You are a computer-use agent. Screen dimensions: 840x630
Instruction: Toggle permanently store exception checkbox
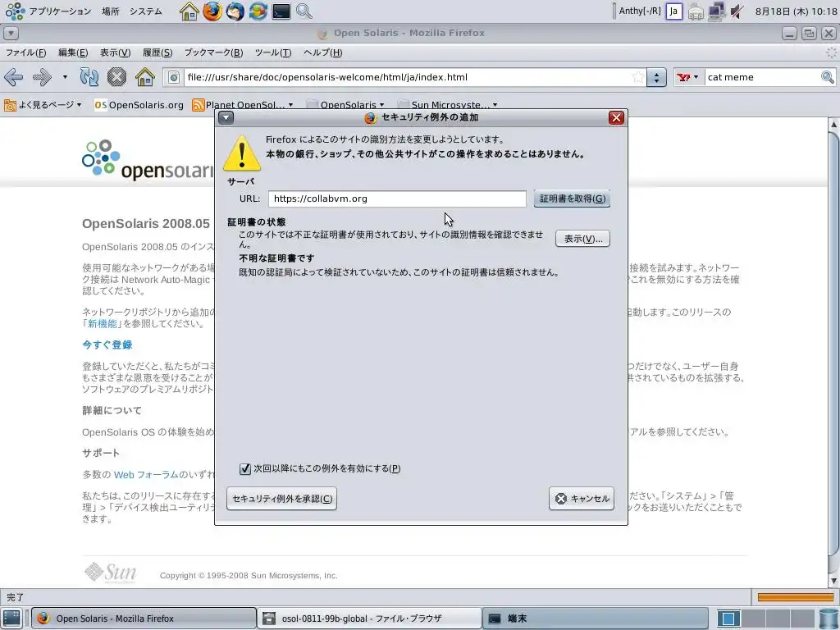click(x=244, y=468)
